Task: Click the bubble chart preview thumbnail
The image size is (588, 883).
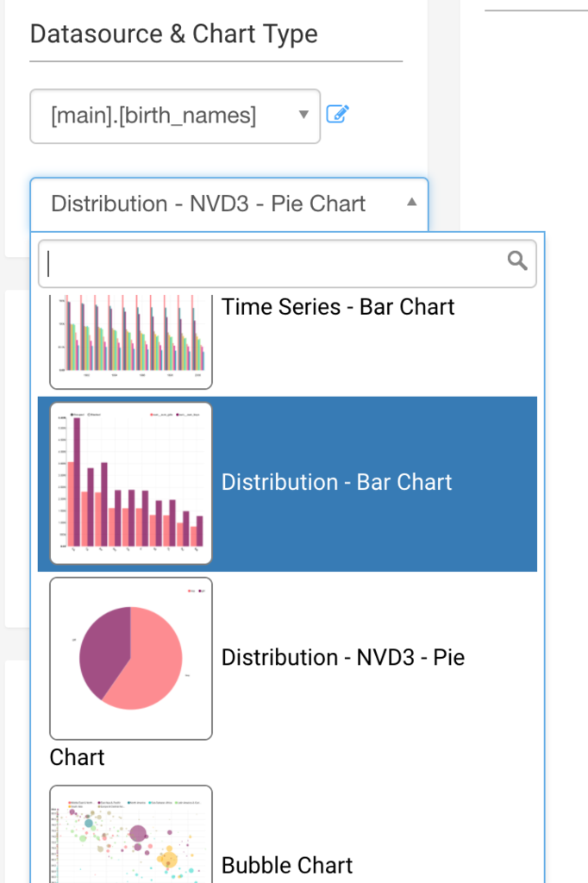Action: click(131, 834)
